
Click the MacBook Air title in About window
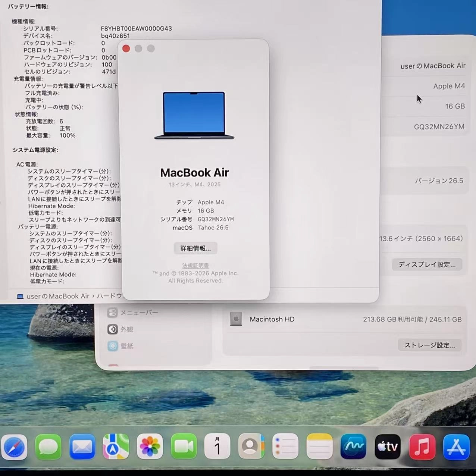click(x=194, y=173)
